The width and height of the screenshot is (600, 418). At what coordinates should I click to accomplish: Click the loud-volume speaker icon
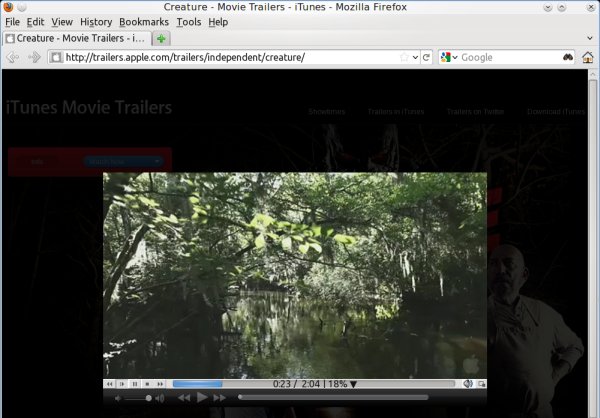click(160, 398)
